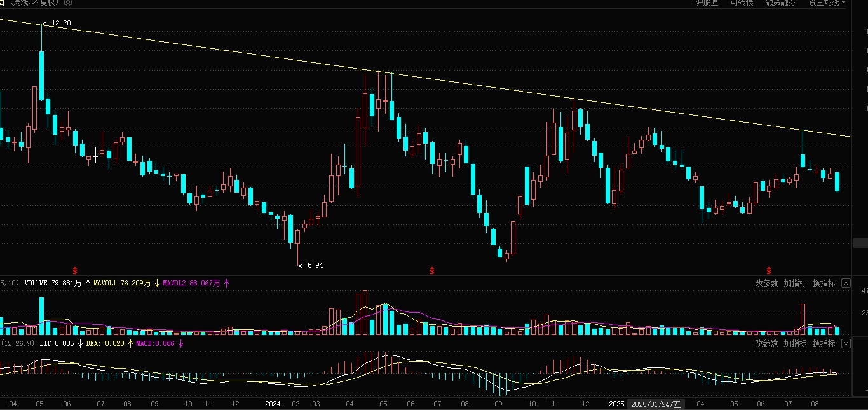Click the 5.94 low price label

click(315, 265)
